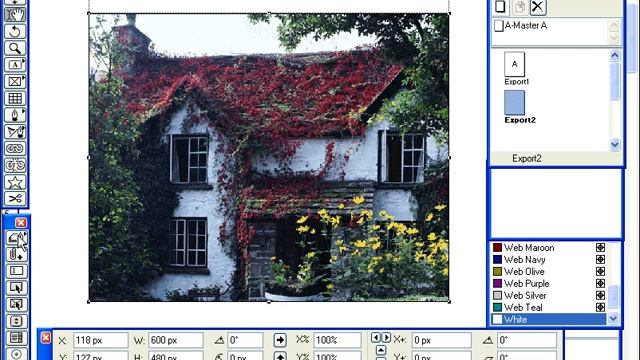
Task: Close the Measurements palette
Action: click(x=46, y=338)
